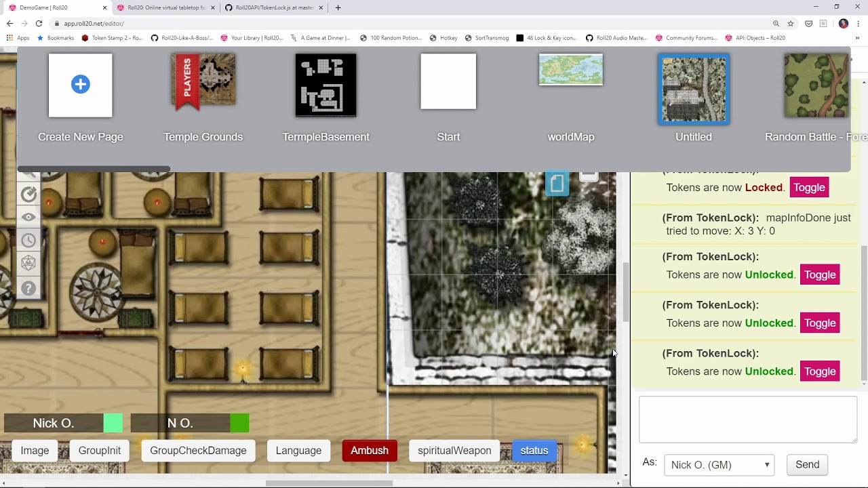Open a new browser tab
Image resolution: width=868 pixels, height=488 pixels.
pyautogui.click(x=338, y=7)
